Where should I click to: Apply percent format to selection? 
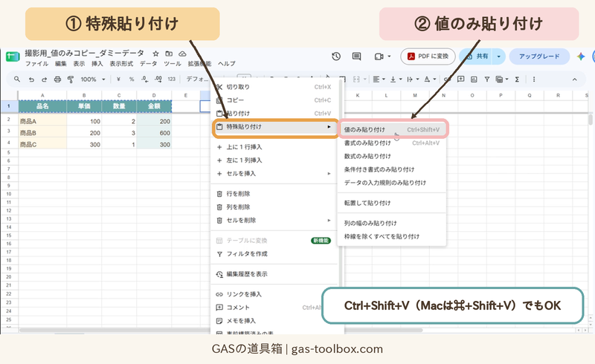coord(132,79)
